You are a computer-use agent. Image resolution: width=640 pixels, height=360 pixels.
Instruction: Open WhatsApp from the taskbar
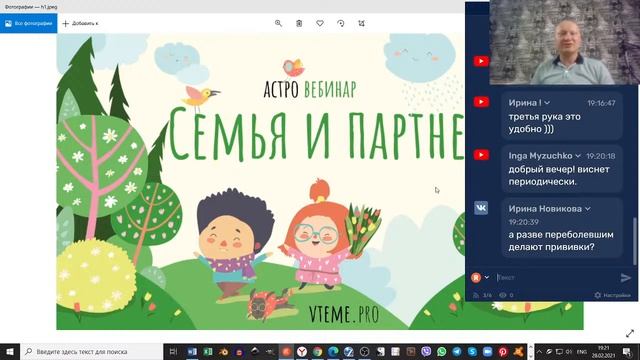(x=441, y=351)
